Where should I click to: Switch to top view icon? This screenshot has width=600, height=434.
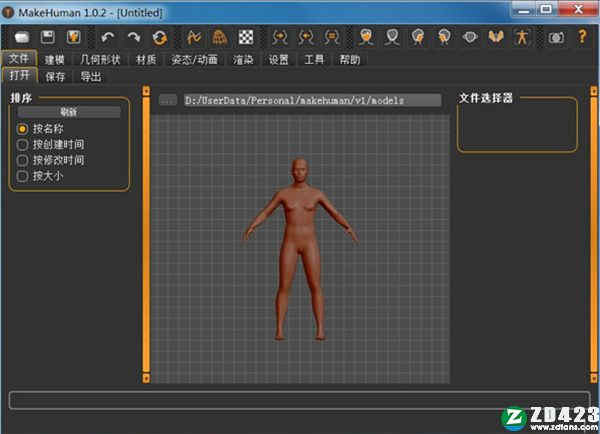tap(470, 38)
